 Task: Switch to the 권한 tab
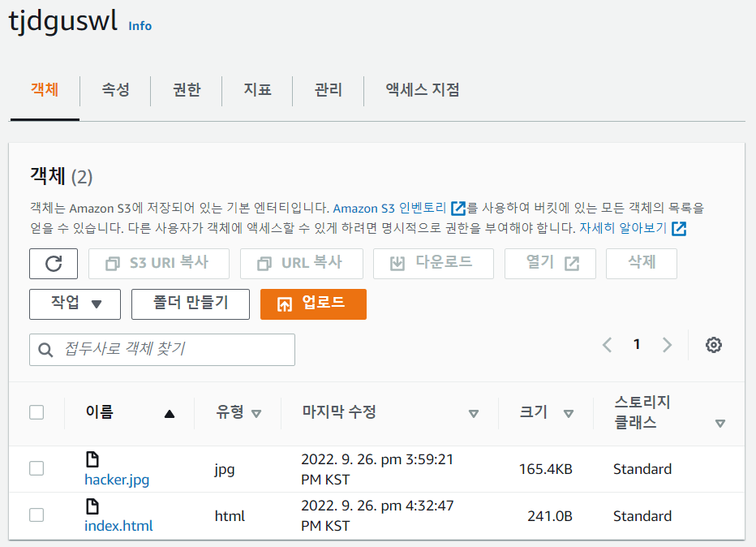187,90
